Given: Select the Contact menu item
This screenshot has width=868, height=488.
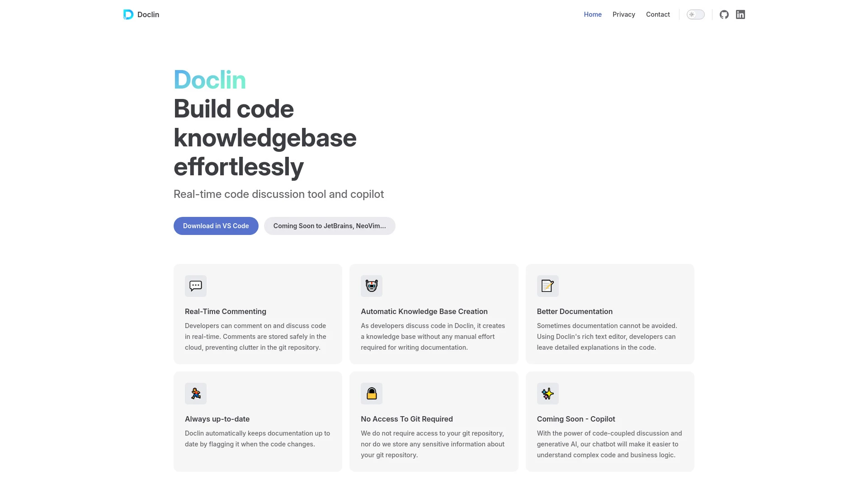Looking at the screenshot, I should [x=658, y=14].
